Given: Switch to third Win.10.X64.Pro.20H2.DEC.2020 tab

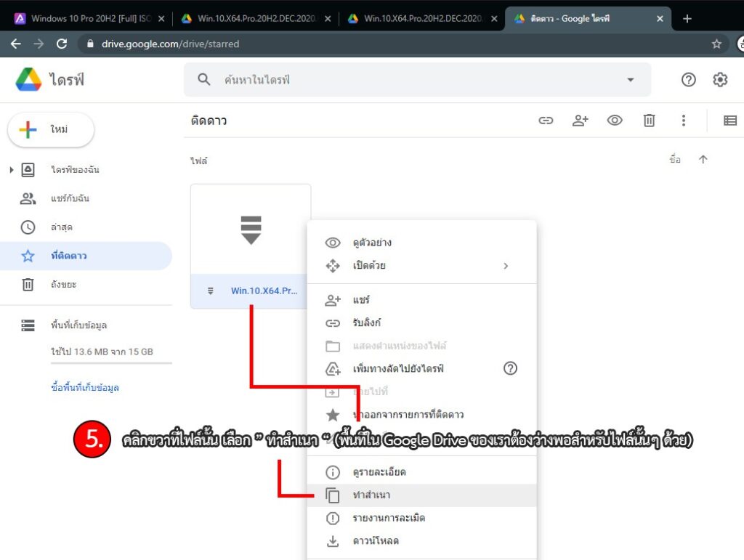Looking at the screenshot, I should pyautogui.click(x=423, y=18).
